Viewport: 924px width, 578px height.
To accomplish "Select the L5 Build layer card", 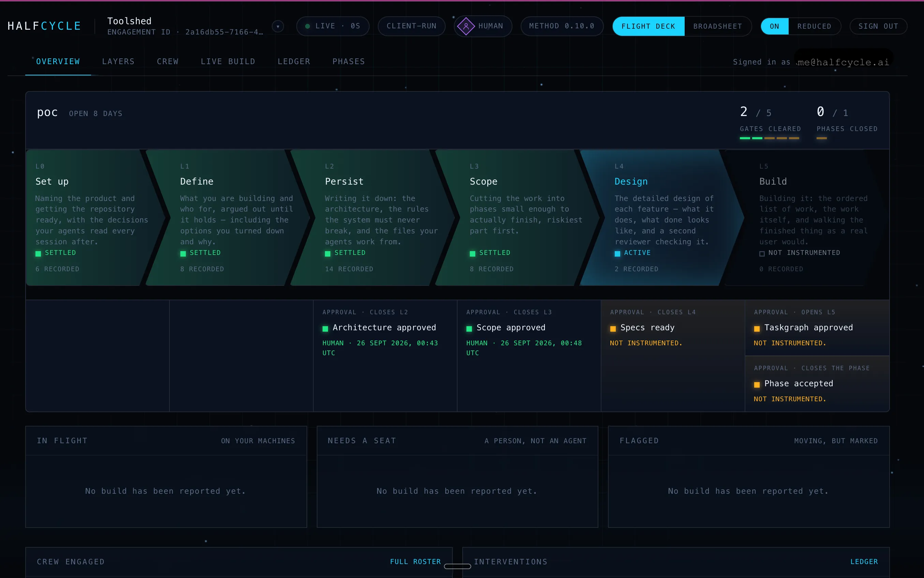I will 806,217.
